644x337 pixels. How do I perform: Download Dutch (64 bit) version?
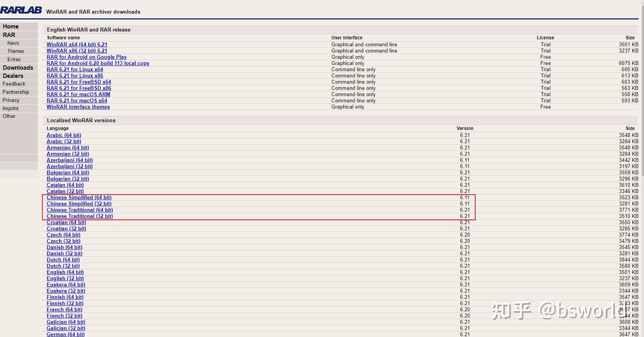click(63, 260)
